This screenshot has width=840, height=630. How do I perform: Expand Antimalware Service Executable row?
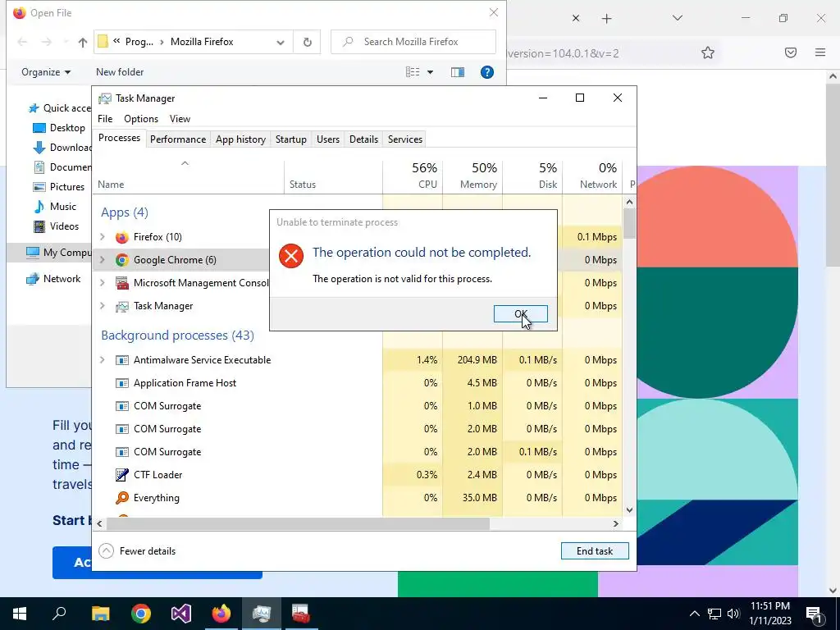pos(103,360)
